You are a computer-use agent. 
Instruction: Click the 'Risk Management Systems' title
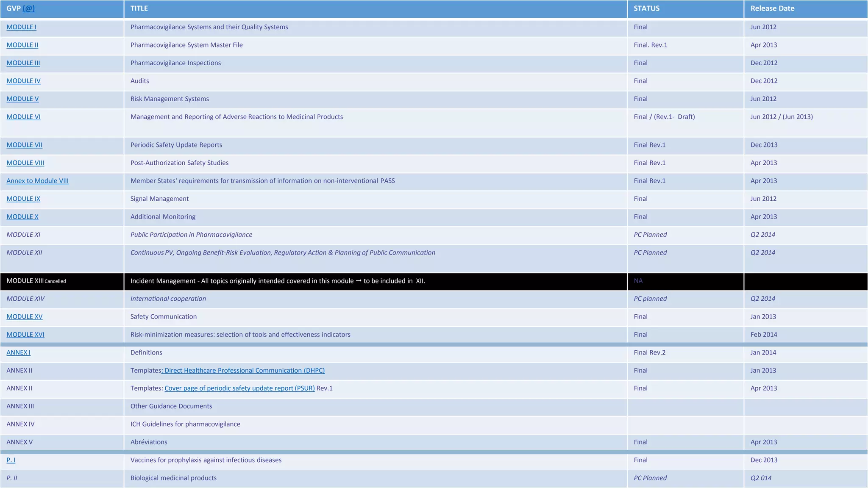170,99
